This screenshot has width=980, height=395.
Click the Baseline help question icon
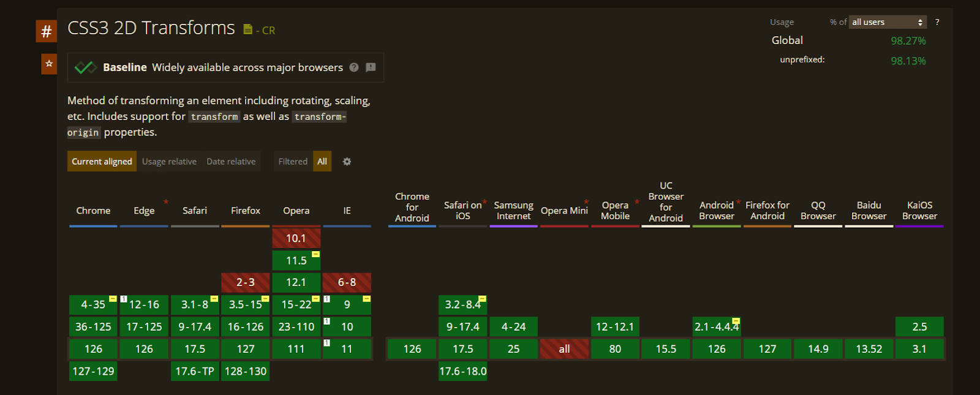pyautogui.click(x=354, y=67)
